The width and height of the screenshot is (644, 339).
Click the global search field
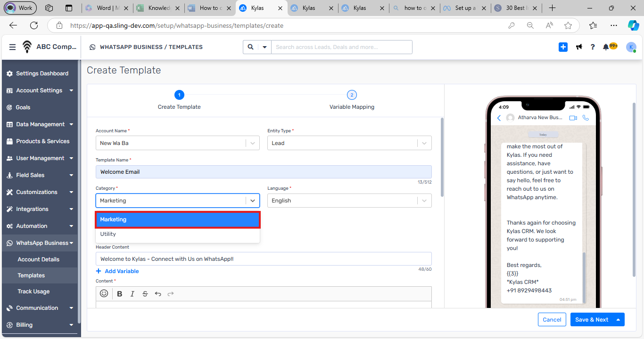point(341,47)
